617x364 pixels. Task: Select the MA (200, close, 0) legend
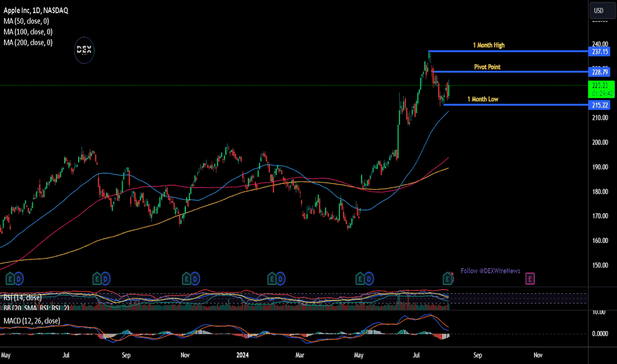pos(28,42)
